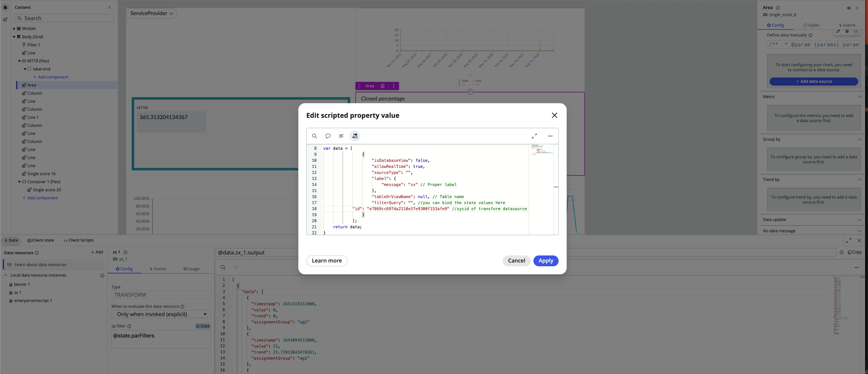Toggle comment icon in script editor toolbar
The height and width of the screenshot is (374, 868).
point(328,136)
